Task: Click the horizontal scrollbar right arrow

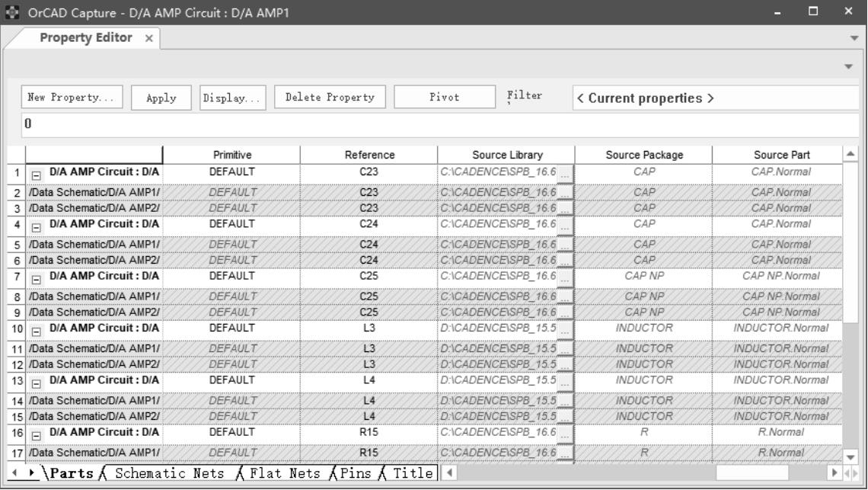Action: (834, 472)
